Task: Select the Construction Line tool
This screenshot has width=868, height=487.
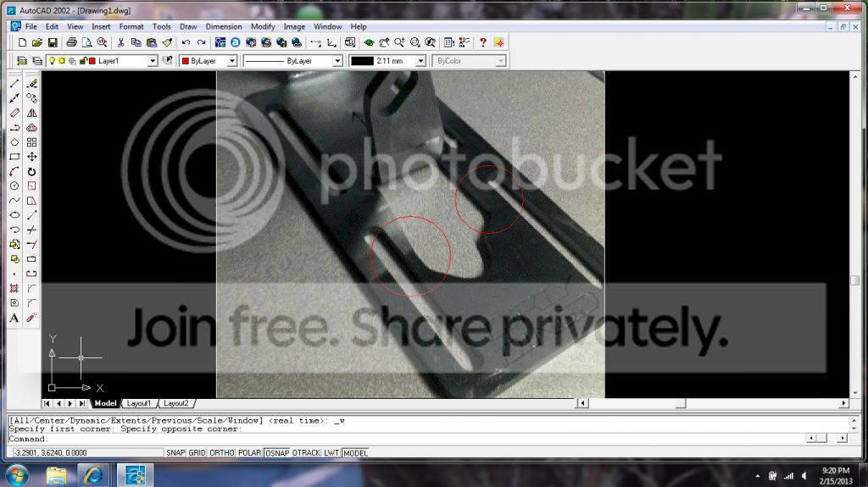Action: 14,98
